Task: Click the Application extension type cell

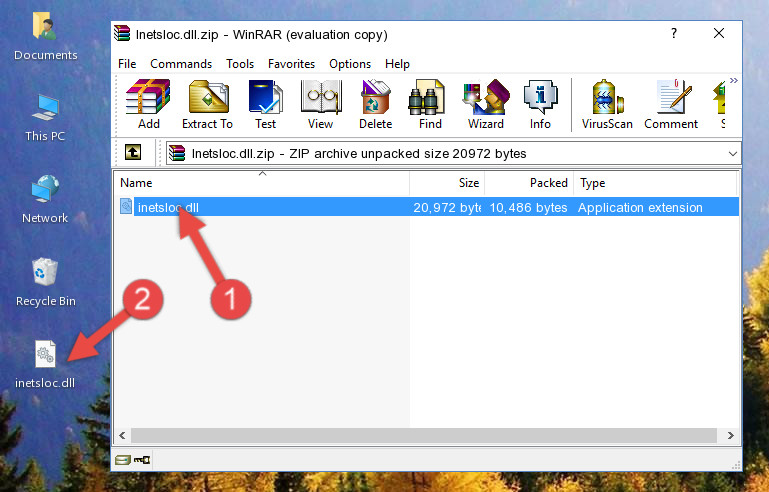Action: click(640, 207)
